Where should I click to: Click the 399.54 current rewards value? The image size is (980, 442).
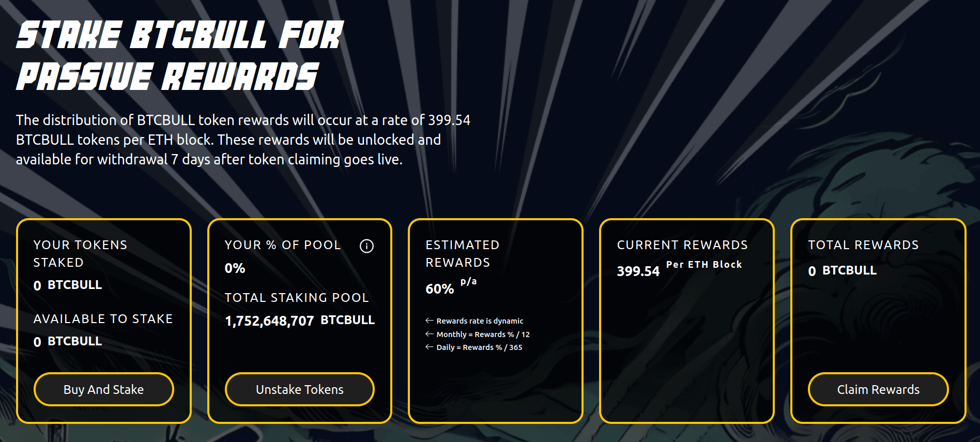point(638,271)
